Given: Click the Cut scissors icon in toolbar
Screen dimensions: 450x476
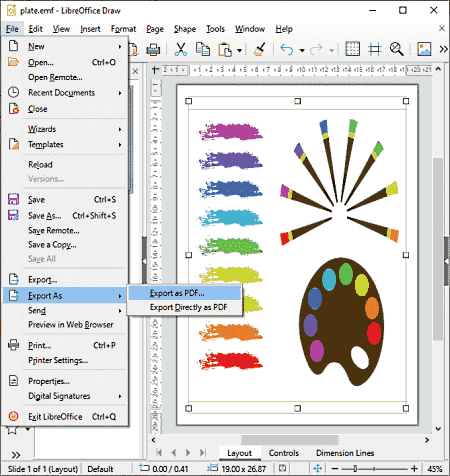Looking at the screenshot, I should click(x=181, y=50).
